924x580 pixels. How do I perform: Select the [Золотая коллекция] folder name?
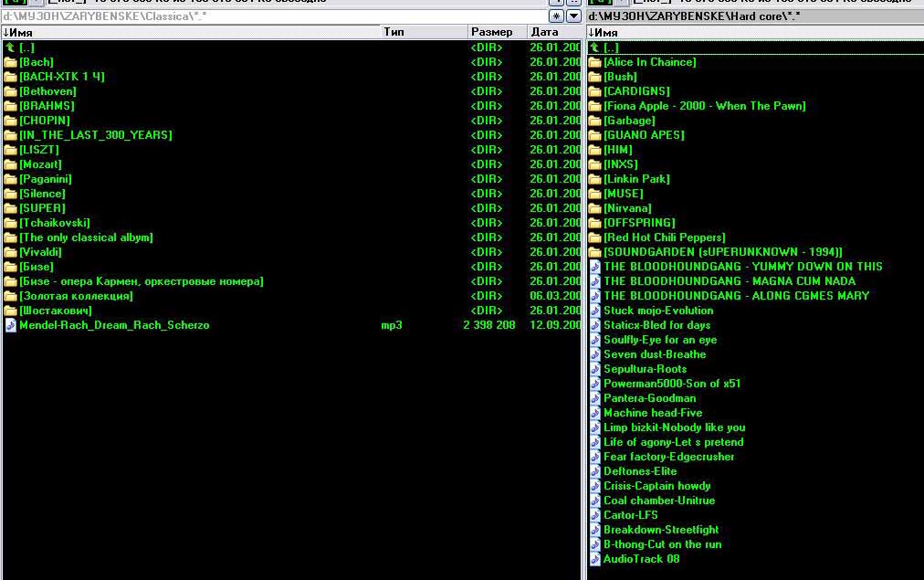(76, 296)
